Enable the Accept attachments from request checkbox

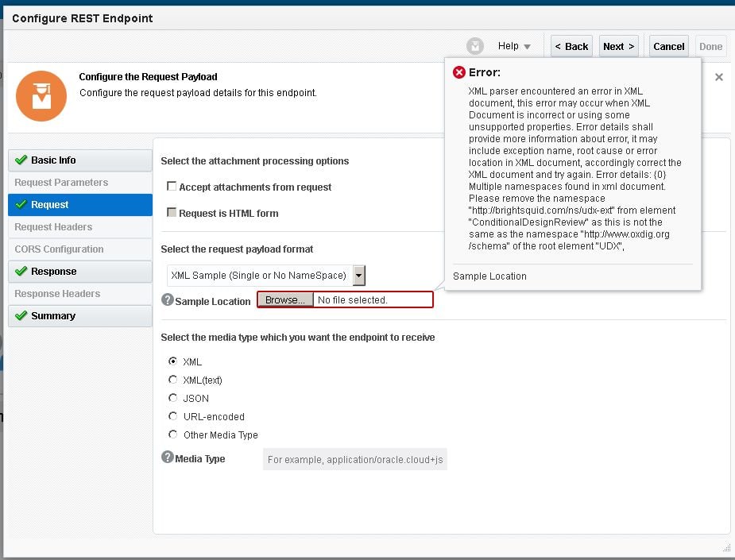(172, 187)
